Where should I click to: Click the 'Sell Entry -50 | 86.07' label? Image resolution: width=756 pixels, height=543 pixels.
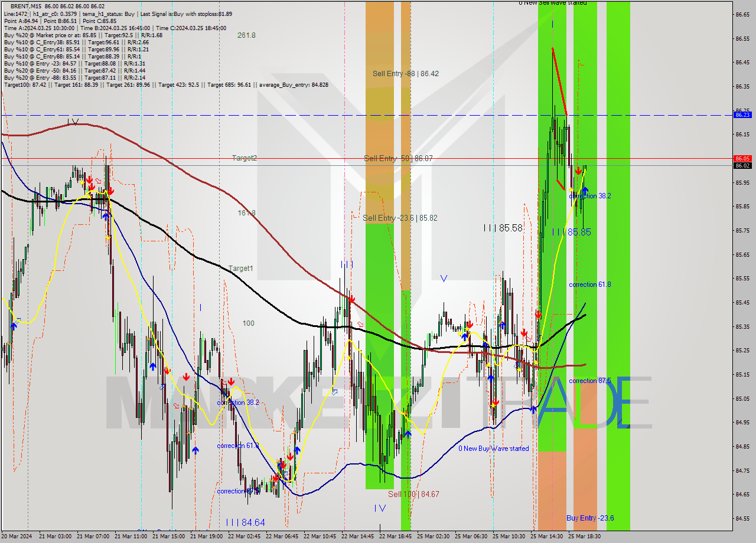click(398, 159)
